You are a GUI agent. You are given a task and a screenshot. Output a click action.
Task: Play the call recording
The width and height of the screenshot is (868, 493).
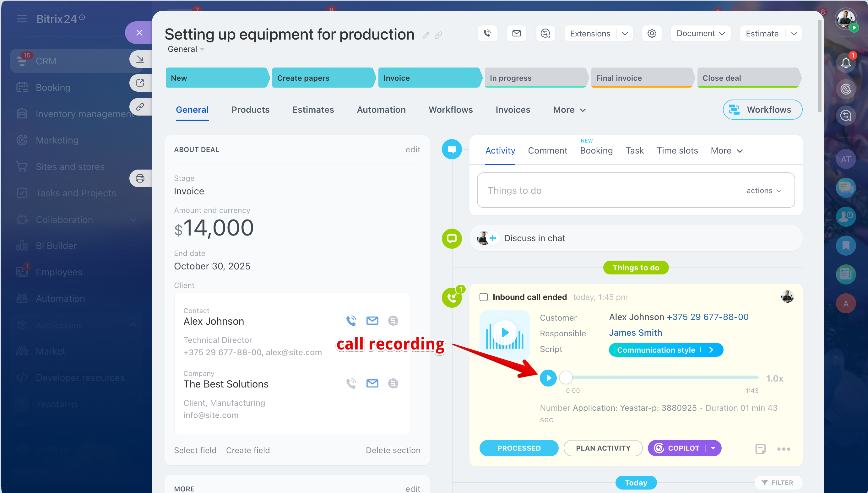[548, 378]
